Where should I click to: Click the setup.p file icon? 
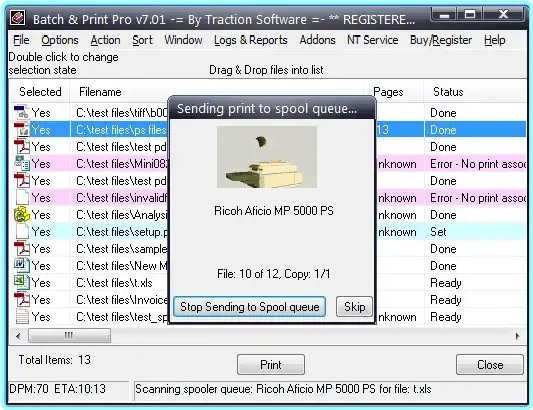pyautogui.click(x=22, y=232)
